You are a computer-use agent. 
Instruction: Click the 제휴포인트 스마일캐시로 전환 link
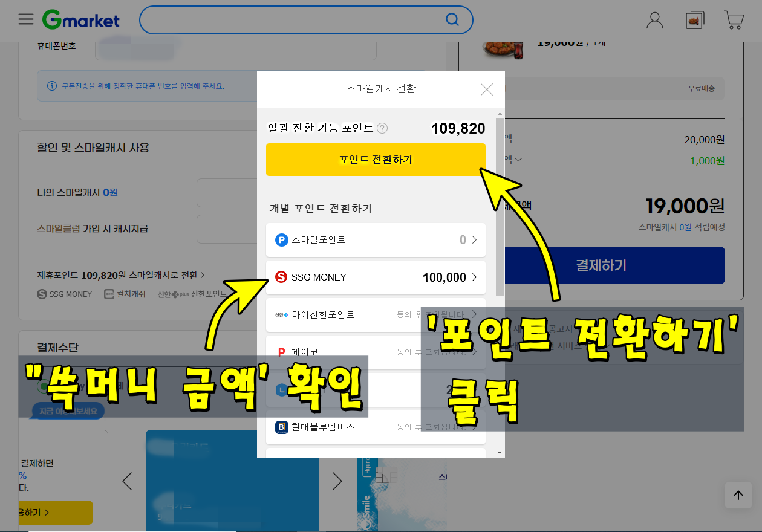(x=121, y=275)
